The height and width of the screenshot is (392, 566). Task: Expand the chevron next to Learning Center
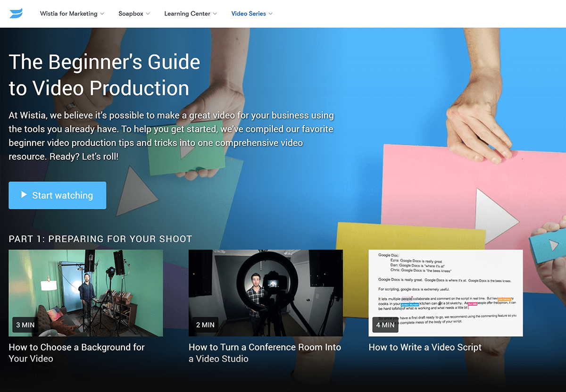pos(215,14)
